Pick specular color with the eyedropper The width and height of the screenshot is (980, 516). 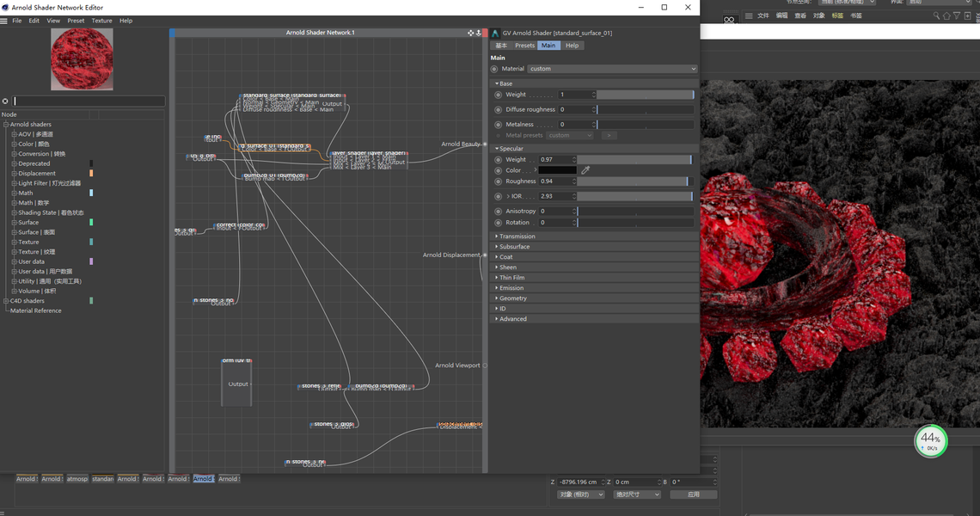(x=585, y=170)
